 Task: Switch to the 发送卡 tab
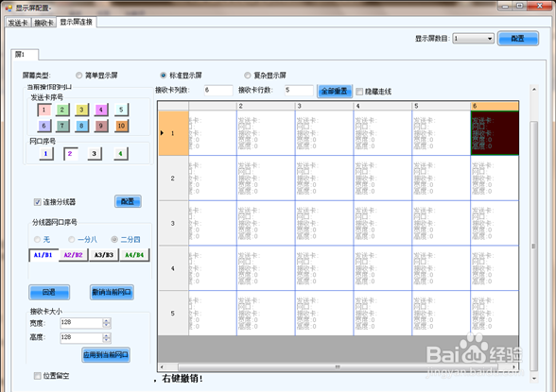pos(18,23)
